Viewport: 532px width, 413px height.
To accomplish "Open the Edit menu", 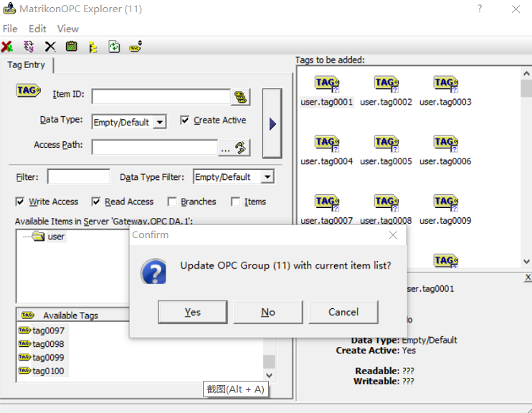I will (x=37, y=29).
